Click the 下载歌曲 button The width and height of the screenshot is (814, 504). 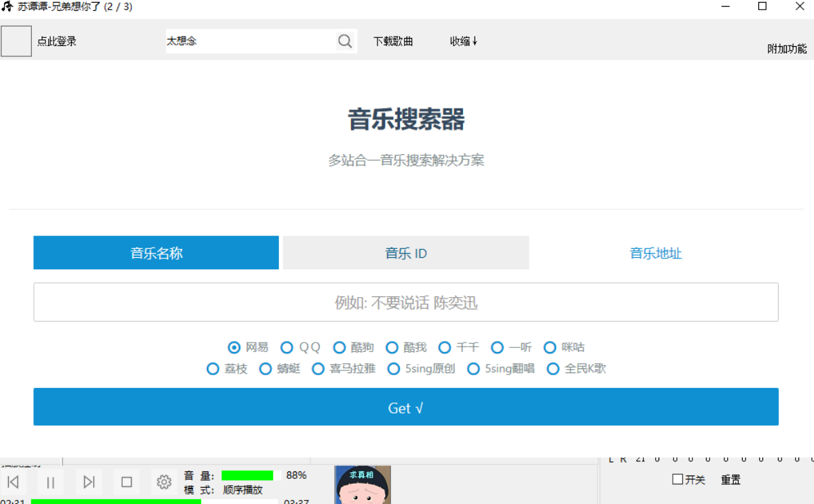393,41
